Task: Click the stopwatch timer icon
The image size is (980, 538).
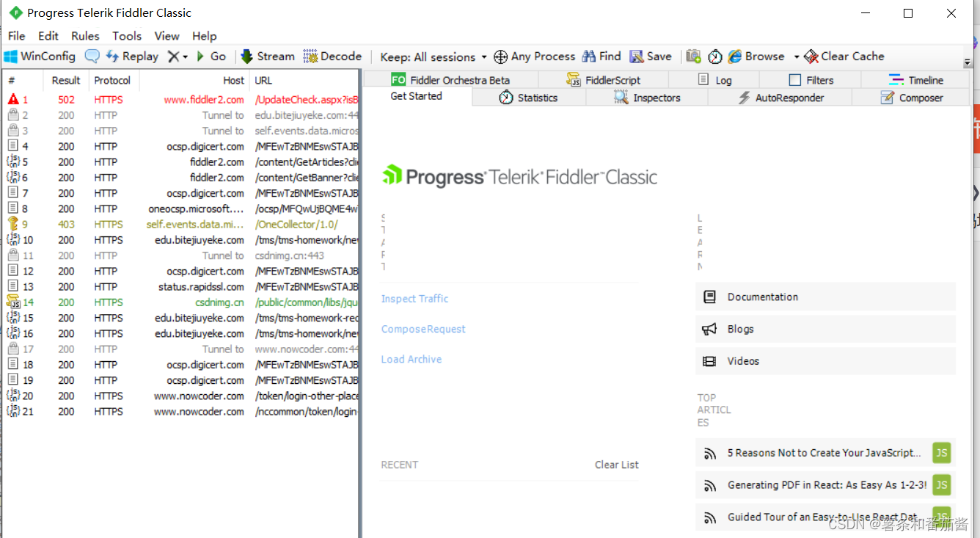Action: click(715, 57)
